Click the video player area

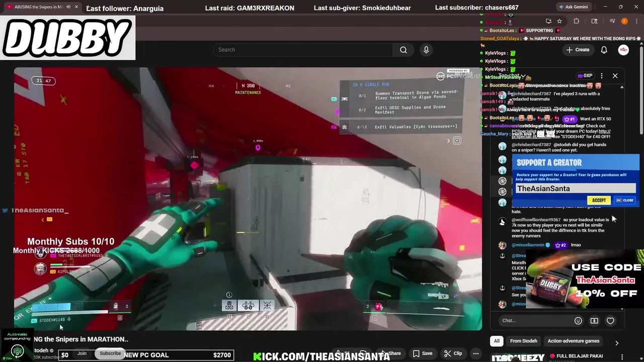coord(248,199)
